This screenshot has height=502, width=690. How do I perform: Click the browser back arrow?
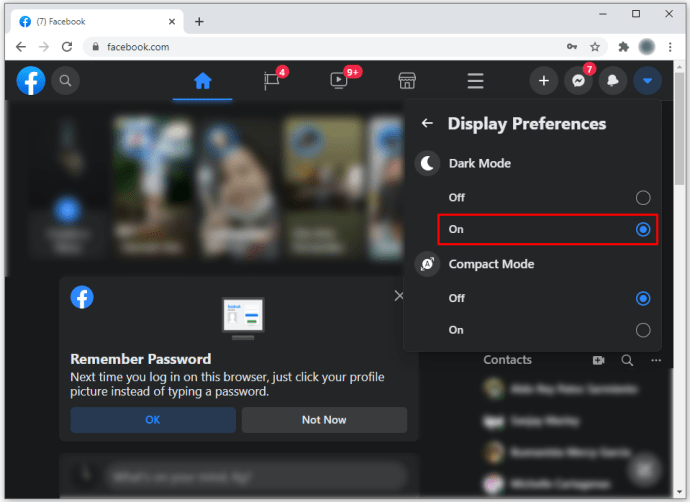coord(21,47)
